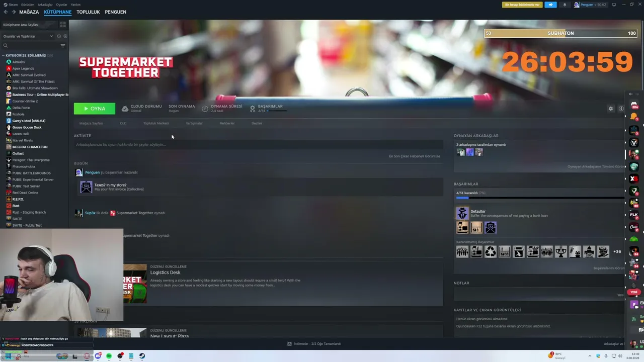
Task: Select R.E.P.O. in the game list
Action: coord(18,199)
